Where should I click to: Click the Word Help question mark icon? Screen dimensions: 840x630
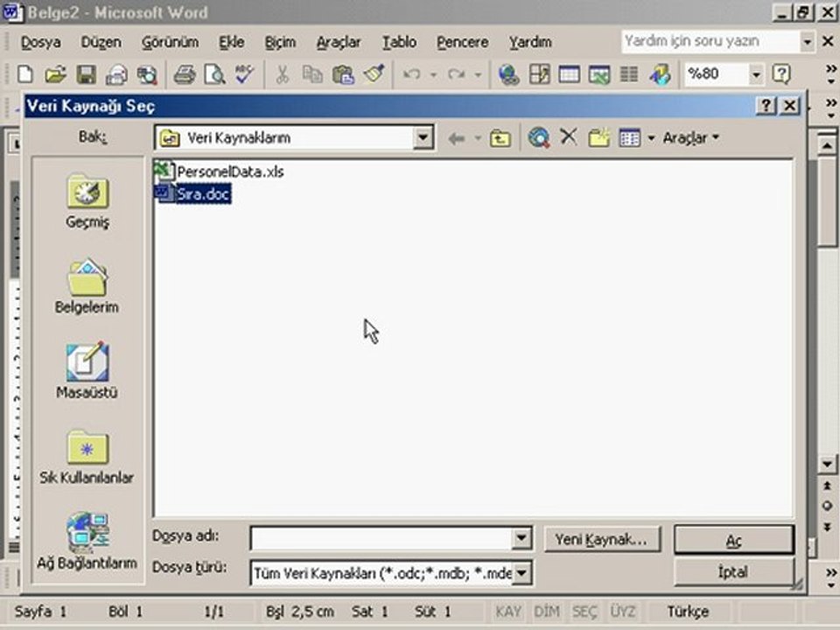(781, 73)
